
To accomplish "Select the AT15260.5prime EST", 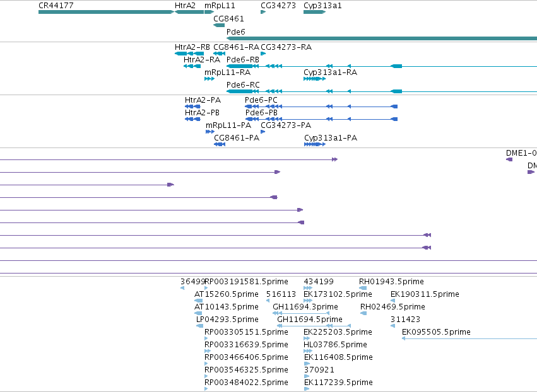I will pos(198,301).
